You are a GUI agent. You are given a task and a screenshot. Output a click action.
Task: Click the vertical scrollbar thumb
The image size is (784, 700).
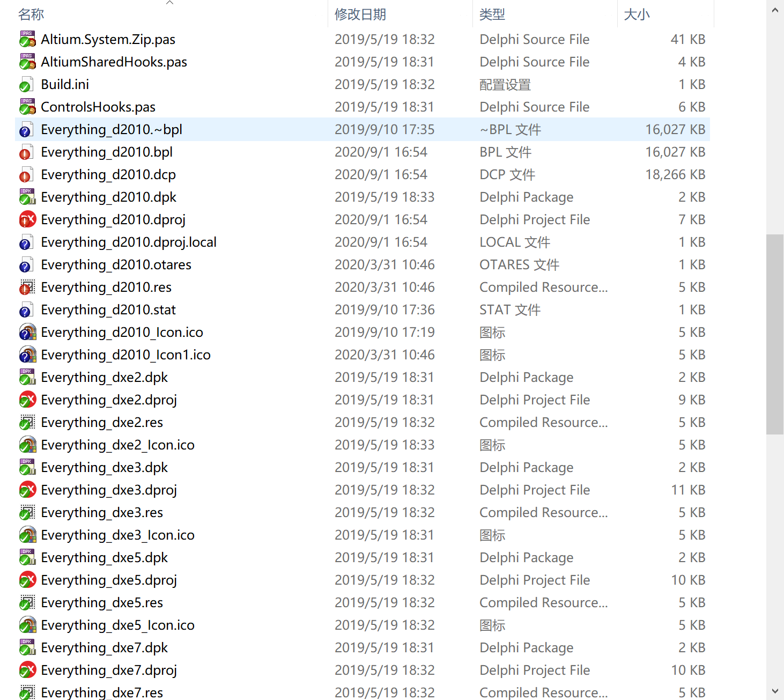(775, 334)
